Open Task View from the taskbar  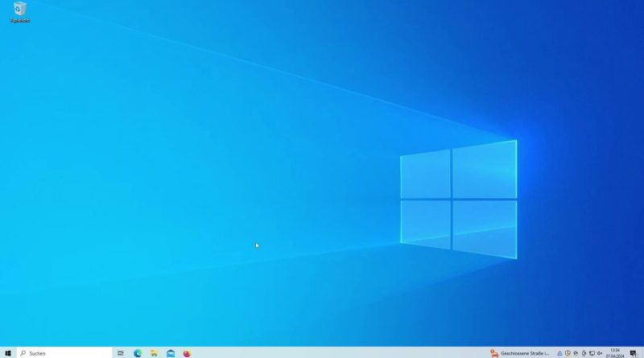pos(120,353)
